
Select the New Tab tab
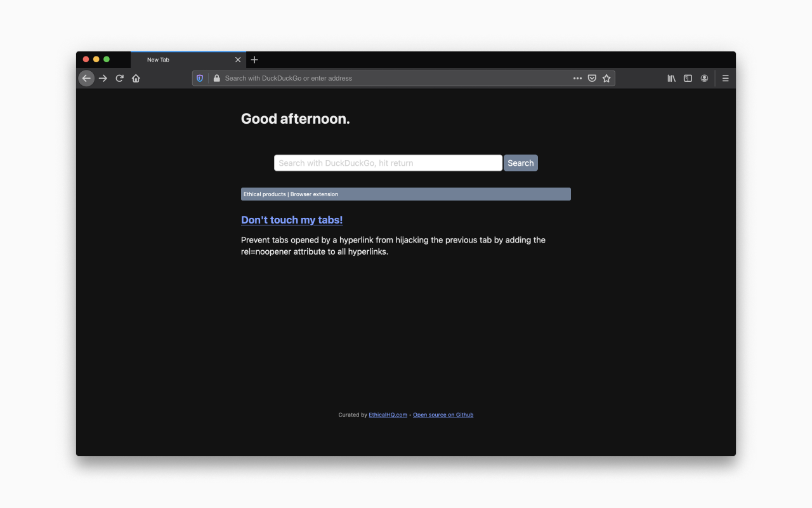188,60
